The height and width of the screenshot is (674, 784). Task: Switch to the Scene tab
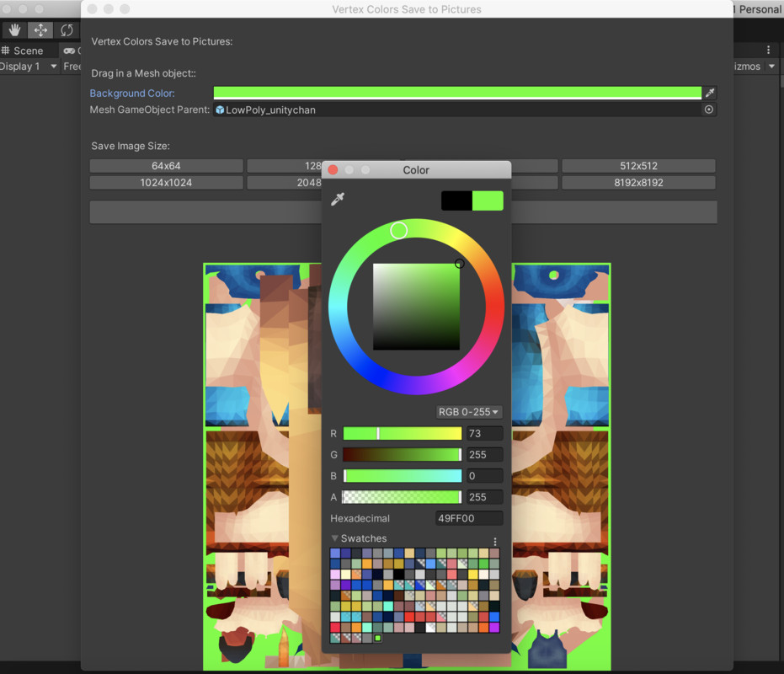point(27,50)
